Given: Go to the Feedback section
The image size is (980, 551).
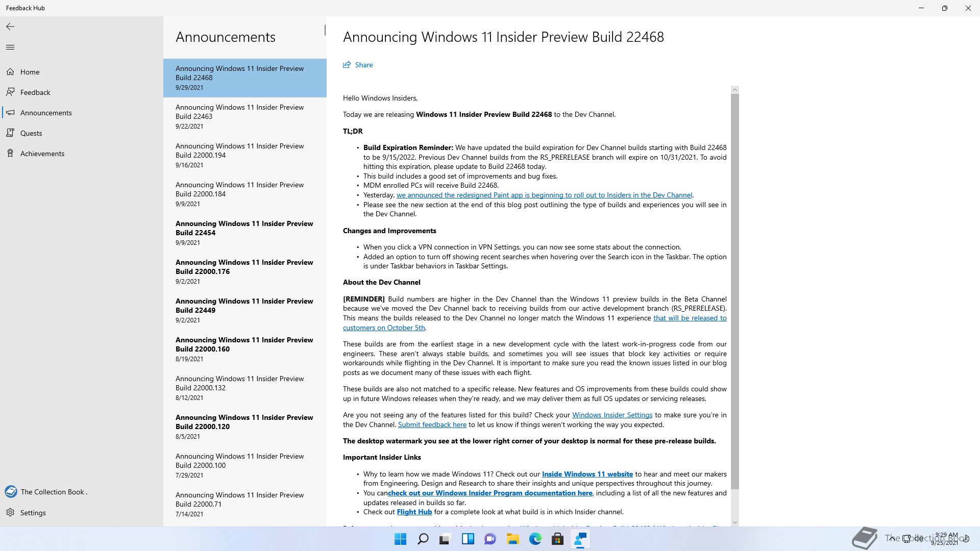Looking at the screenshot, I should 82,92.
